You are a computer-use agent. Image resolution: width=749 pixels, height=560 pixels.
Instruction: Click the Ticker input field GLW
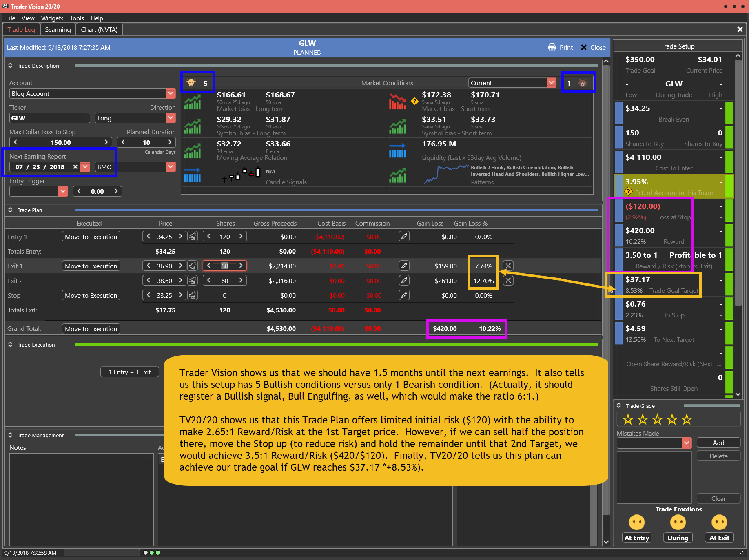tap(49, 118)
